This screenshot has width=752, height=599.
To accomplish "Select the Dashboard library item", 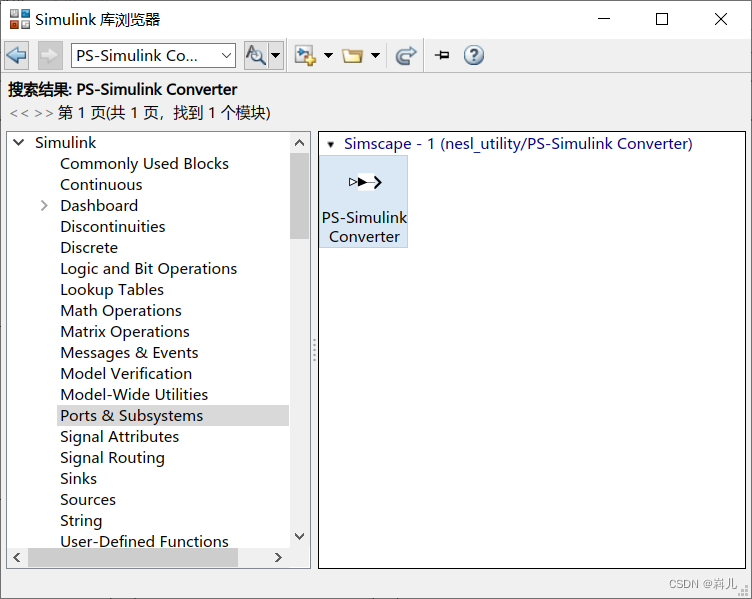I will tap(99, 206).
